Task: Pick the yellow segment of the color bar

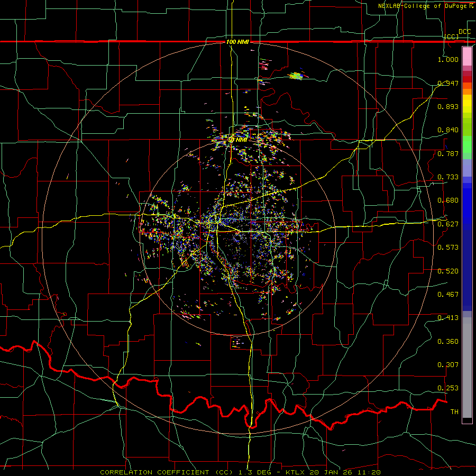Action: 467,104
